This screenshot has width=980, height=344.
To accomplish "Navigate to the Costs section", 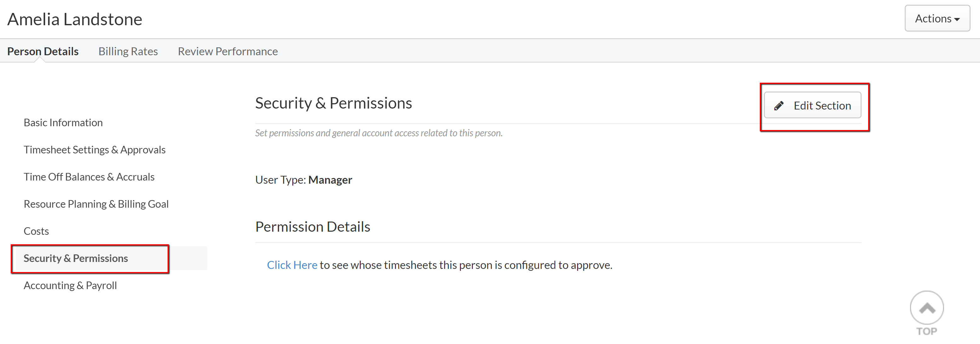I will click(x=36, y=231).
